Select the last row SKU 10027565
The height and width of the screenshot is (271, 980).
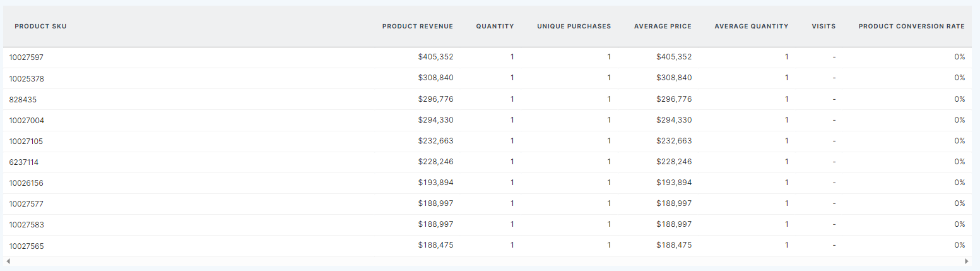click(x=27, y=246)
